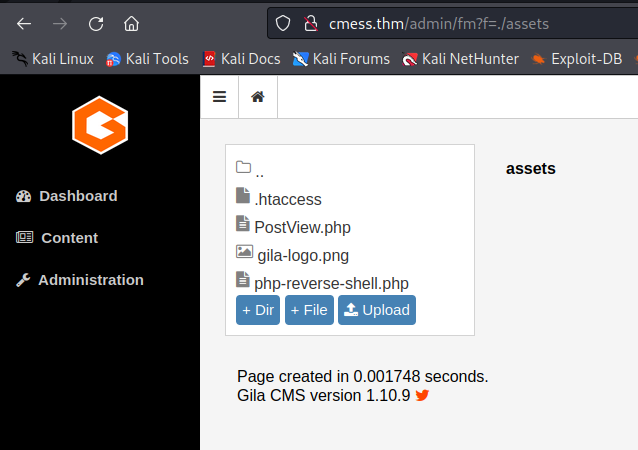Click the + Dir button
The width and height of the screenshot is (638, 450).
point(258,310)
